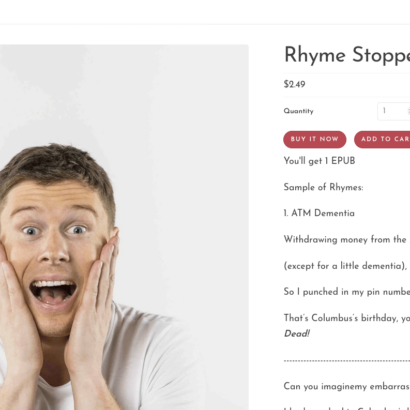Click the quantity stepper arrows
The height and width of the screenshot is (410, 410).
(409, 111)
